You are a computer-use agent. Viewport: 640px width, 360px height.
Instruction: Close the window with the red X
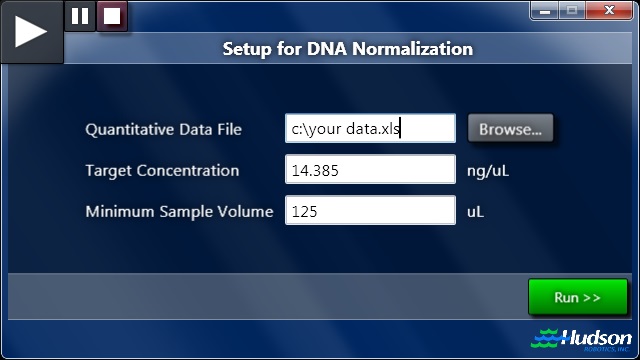(609, 11)
